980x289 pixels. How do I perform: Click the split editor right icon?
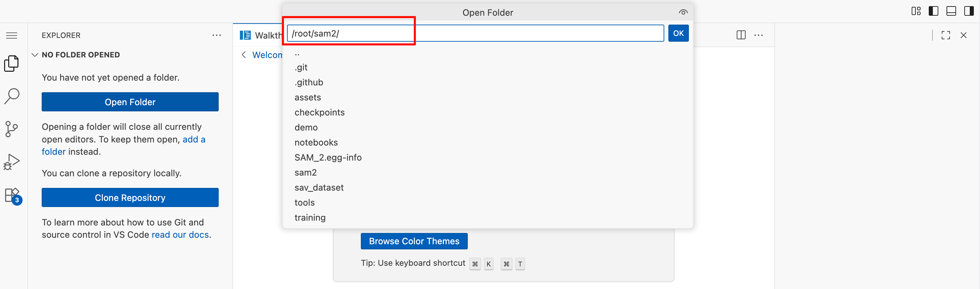(741, 35)
